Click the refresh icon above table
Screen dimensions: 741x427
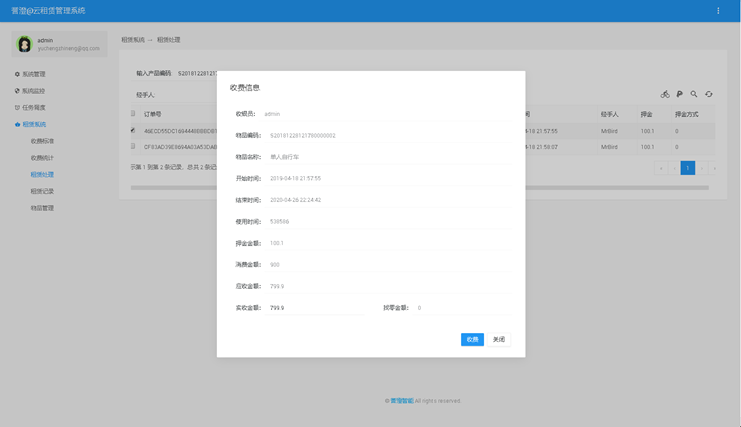[x=709, y=94]
